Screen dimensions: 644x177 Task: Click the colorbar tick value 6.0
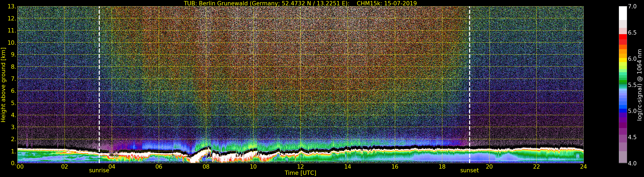632,59
